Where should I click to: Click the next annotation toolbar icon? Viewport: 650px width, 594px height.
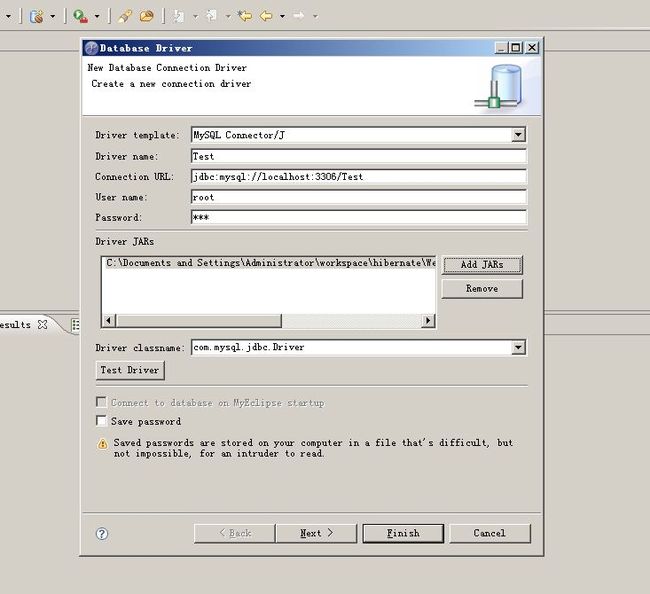179,16
